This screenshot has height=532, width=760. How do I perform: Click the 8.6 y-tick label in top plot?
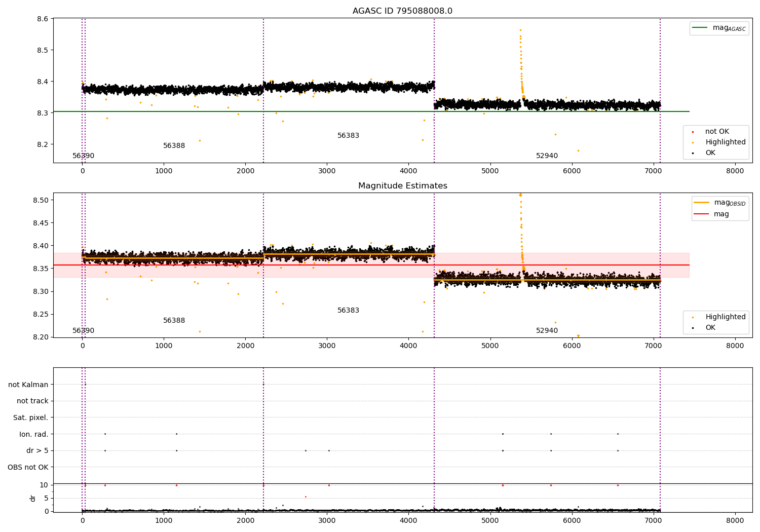pos(43,19)
